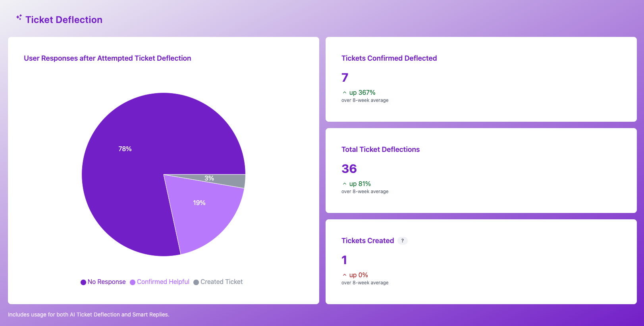Click the gray Created Ticket legend dot
The image size is (644, 326).
pyautogui.click(x=196, y=282)
